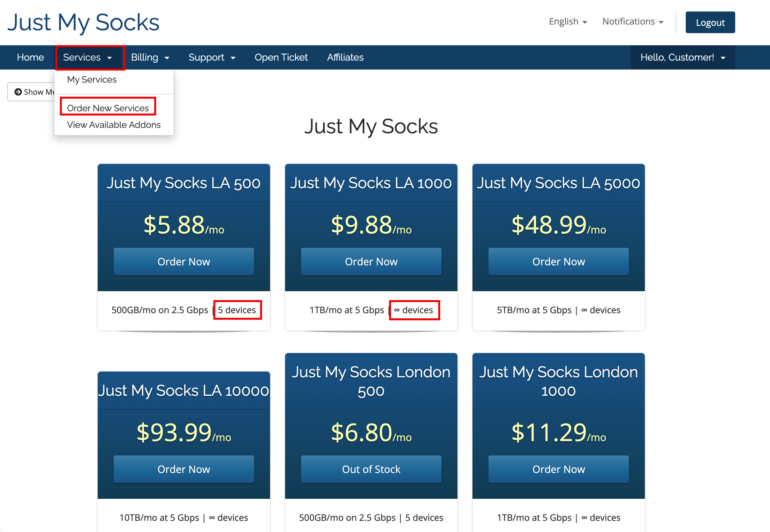Toggle the Services dropdown menu

[87, 57]
